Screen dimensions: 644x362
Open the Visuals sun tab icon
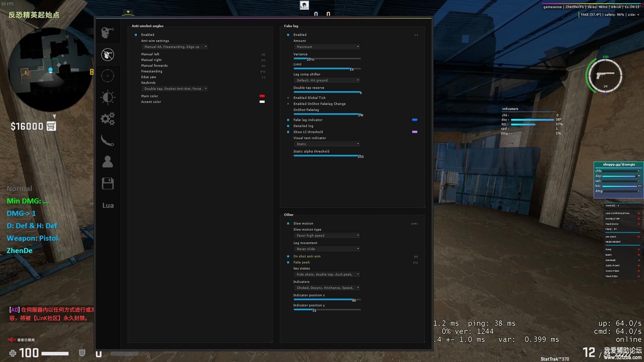(x=108, y=98)
